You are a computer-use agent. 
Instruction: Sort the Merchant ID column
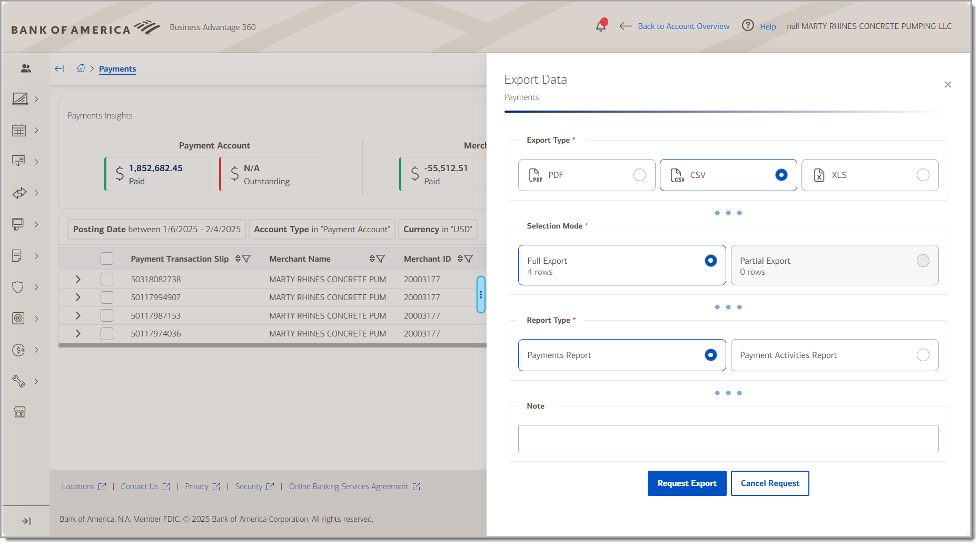[x=460, y=259]
